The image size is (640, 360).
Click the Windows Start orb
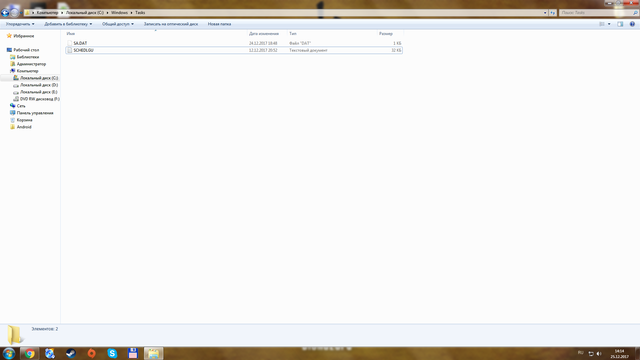click(x=9, y=353)
